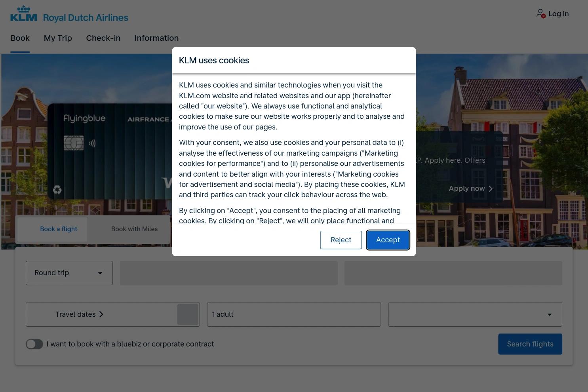
Task: Click the grey calendar square in Travel dates
Action: pos(188,314)
